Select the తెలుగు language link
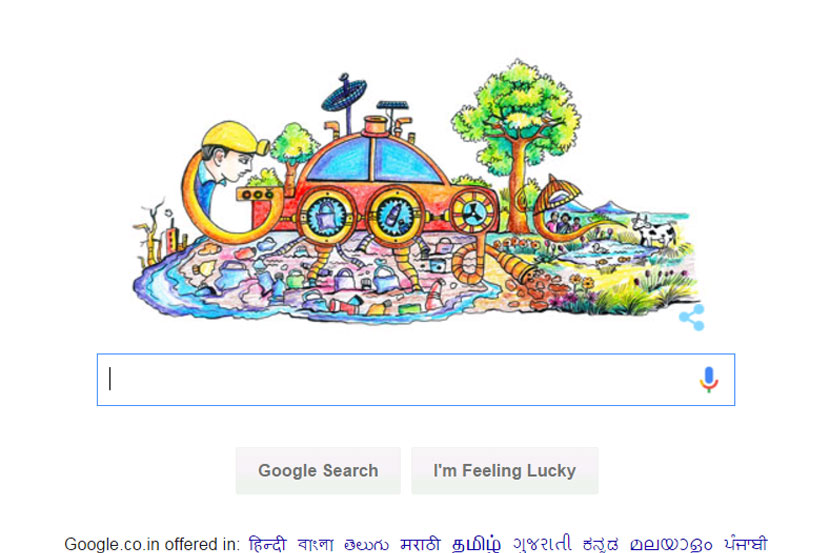This screenshot has height=553, width=830. pyautogui.click(x=366, y=544)
